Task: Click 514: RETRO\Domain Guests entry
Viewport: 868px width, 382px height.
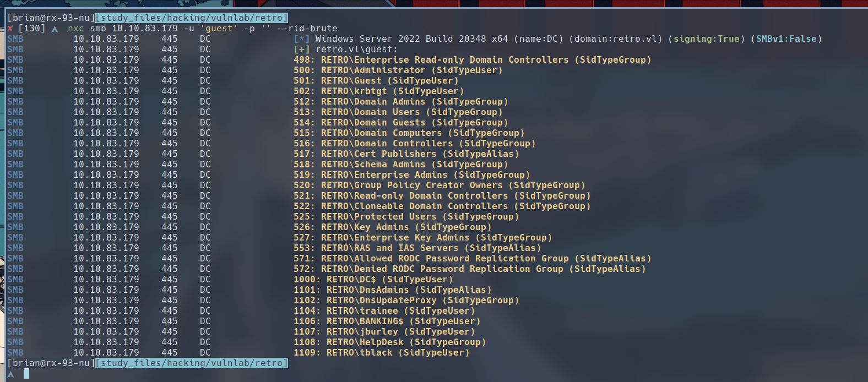Action: coord(401,123)
